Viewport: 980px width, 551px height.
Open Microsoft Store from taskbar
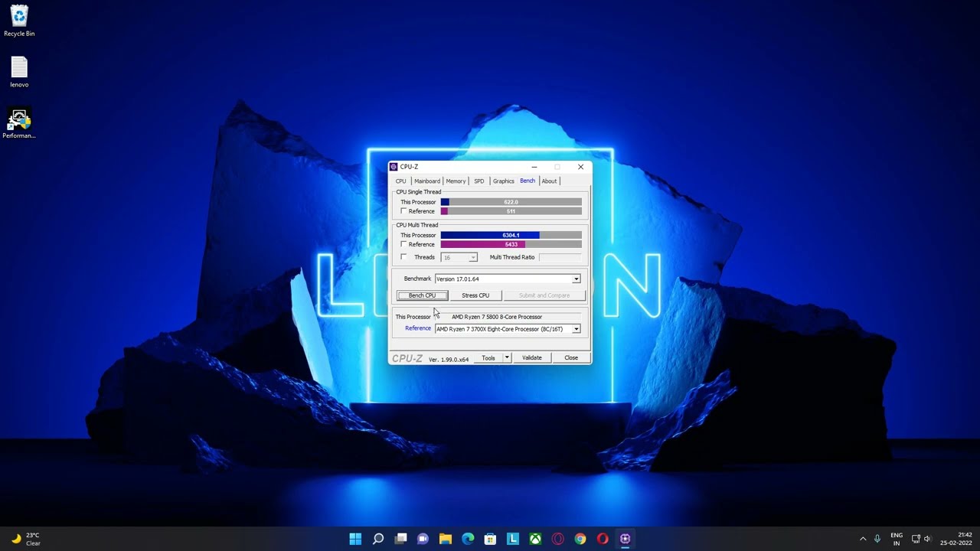pos(490,539)
